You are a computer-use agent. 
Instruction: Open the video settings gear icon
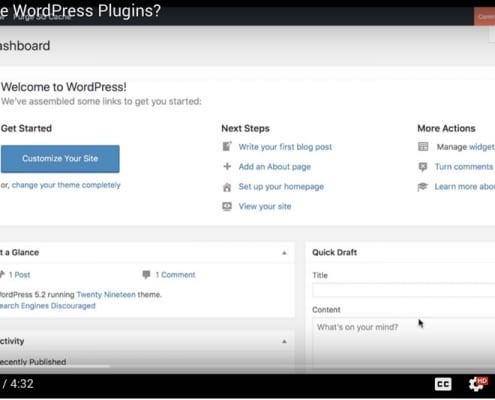(x=477, y=384)
